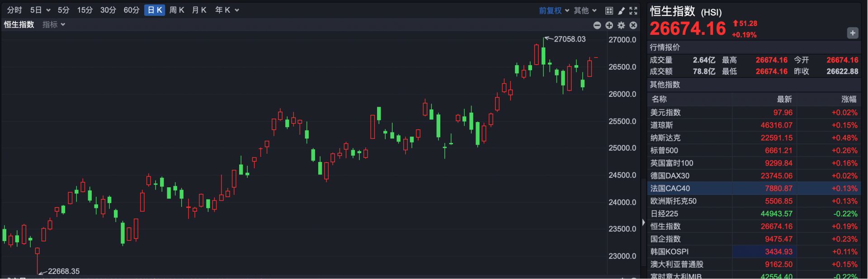Expand the 年K period dropdown
The image size is (868, 279).
click(x=226, y=10)
